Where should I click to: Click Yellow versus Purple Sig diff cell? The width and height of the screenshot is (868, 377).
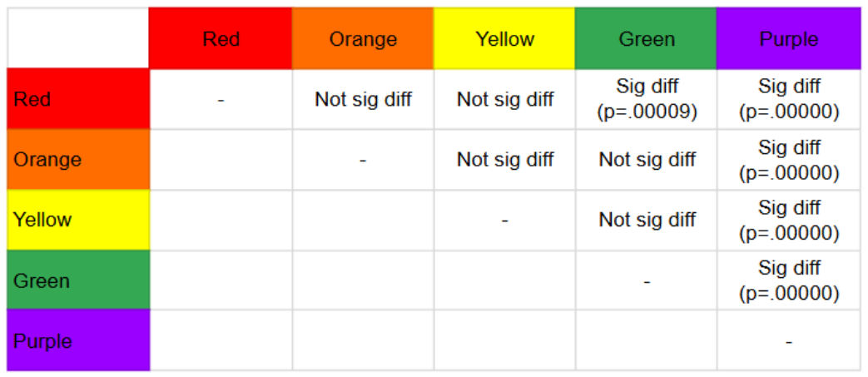[x=789, y=220]
